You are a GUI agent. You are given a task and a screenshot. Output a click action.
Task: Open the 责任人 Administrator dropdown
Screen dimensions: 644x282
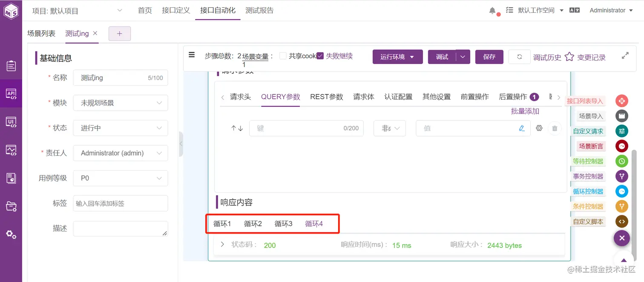tap(121, 153)
